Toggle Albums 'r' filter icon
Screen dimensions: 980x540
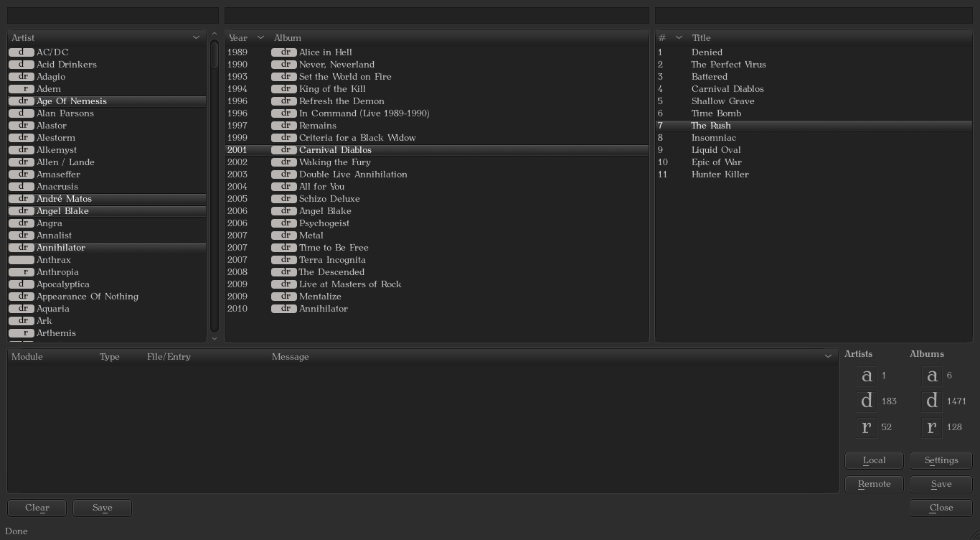pyautogui.click(x=932, y=427)
